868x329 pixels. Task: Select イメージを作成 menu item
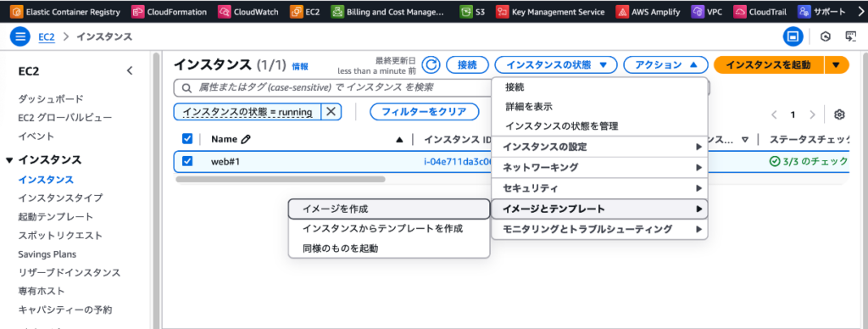click(x=389, y=209)
